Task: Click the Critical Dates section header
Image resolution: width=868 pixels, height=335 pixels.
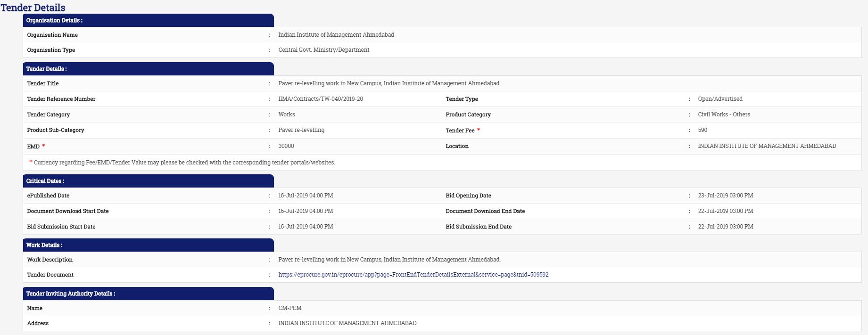Action: (45, 181)
